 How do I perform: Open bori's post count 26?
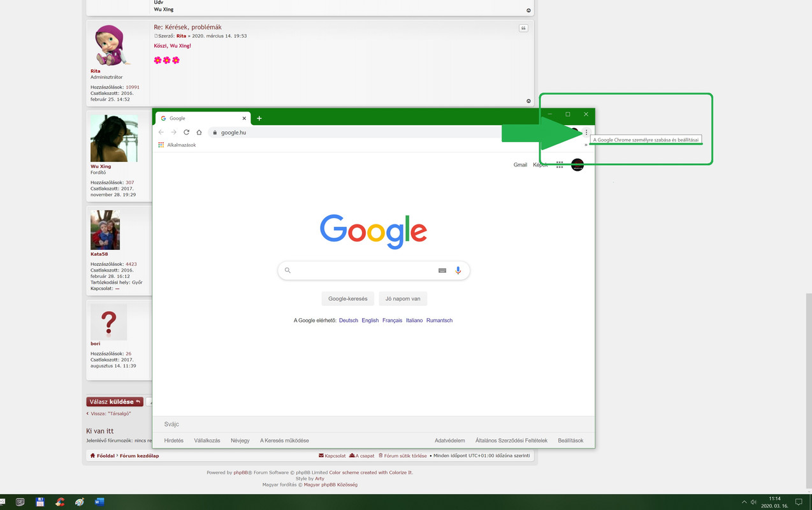tap(129, 354)
